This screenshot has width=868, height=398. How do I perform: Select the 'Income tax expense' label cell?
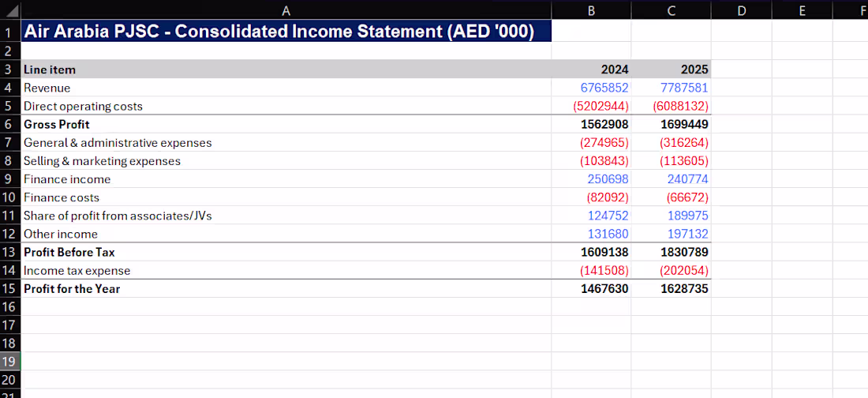point(286,271)
